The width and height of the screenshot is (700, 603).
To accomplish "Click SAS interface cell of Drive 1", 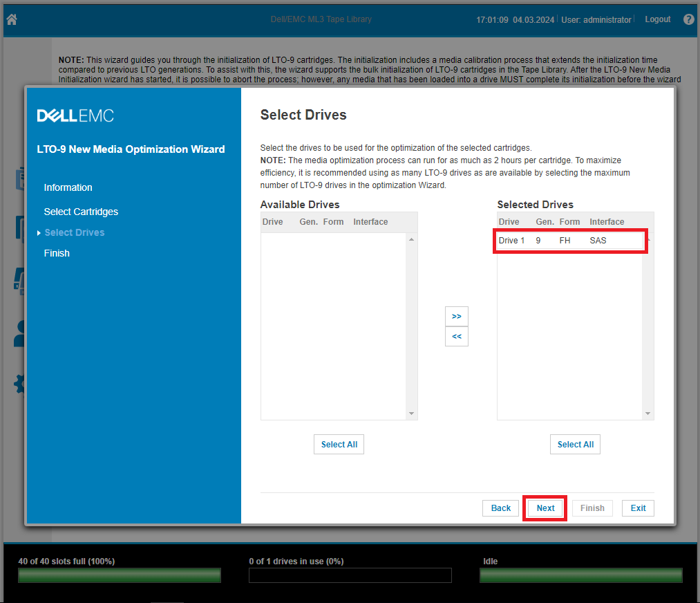I will click(598, 241).
